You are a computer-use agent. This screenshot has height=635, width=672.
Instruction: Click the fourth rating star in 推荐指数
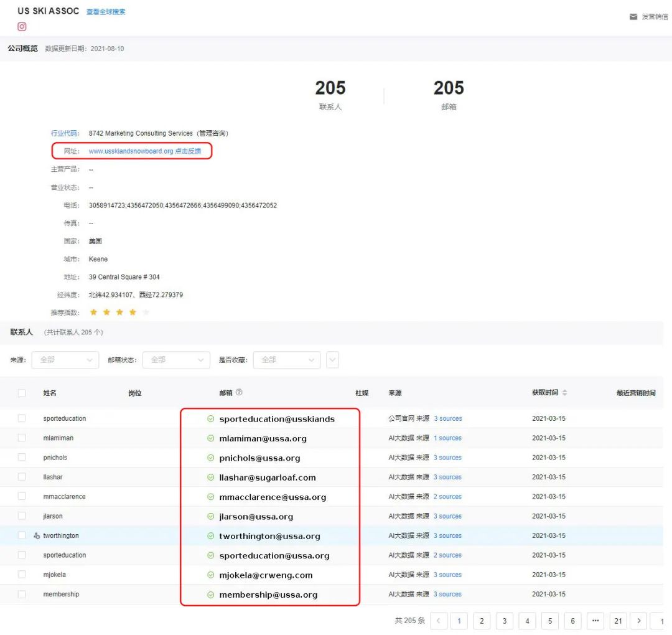pyautogui.click(x=133, y=312)
